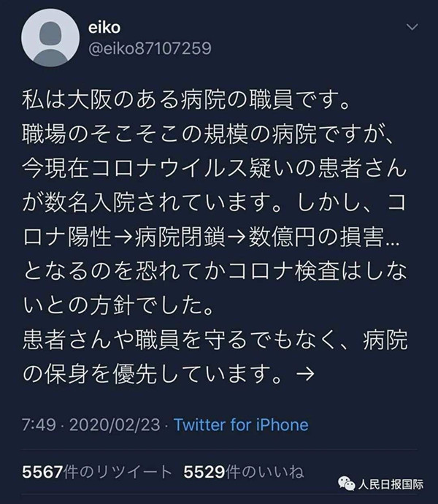This screenshot has height=504, width=438.
Task: Open the Twitter for iPhone source link
Action: (239, 424)
